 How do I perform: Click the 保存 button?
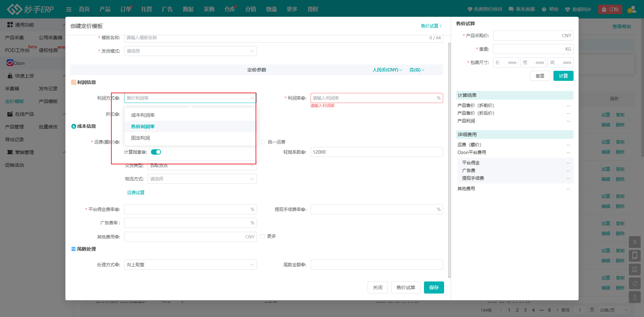[x=434, y=287]
